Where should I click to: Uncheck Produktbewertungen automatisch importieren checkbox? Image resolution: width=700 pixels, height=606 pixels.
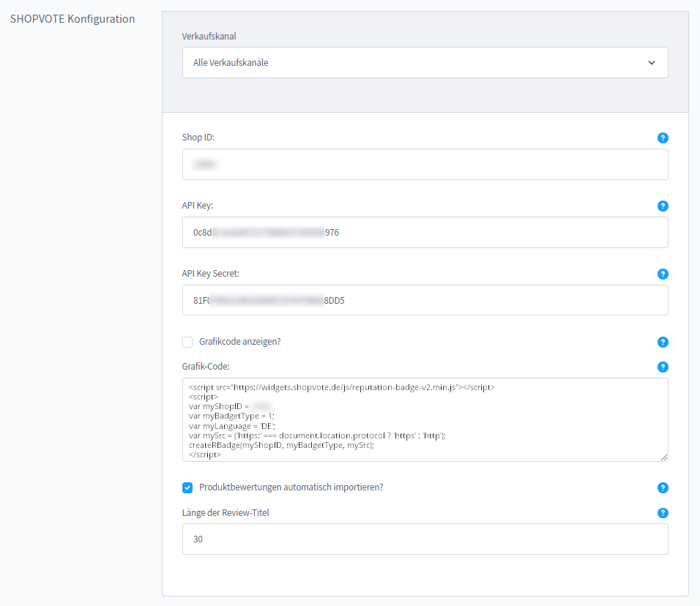187,487
